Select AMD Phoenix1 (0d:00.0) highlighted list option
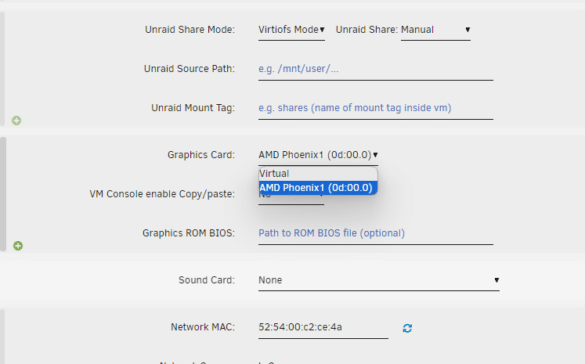 [318, 188]
